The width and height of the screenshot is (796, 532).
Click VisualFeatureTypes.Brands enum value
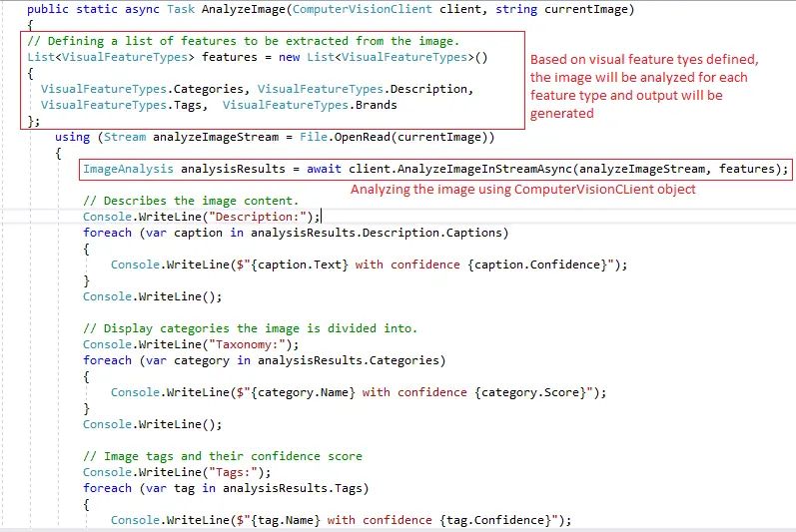[310, 105]
